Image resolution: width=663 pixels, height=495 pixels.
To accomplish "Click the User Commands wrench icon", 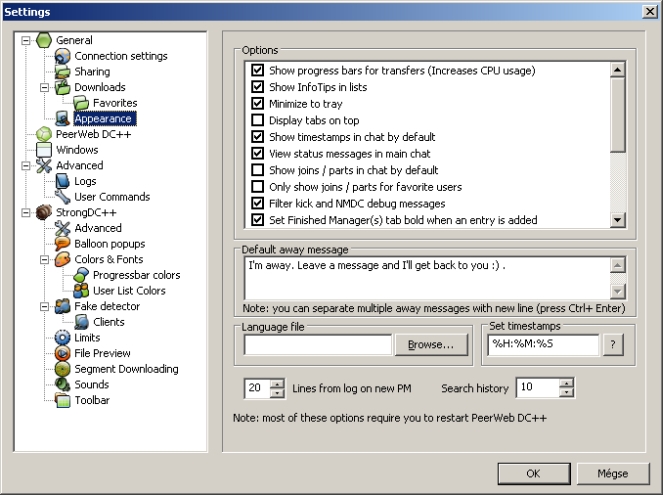I will pyautogui.click(x=62, y=197).
